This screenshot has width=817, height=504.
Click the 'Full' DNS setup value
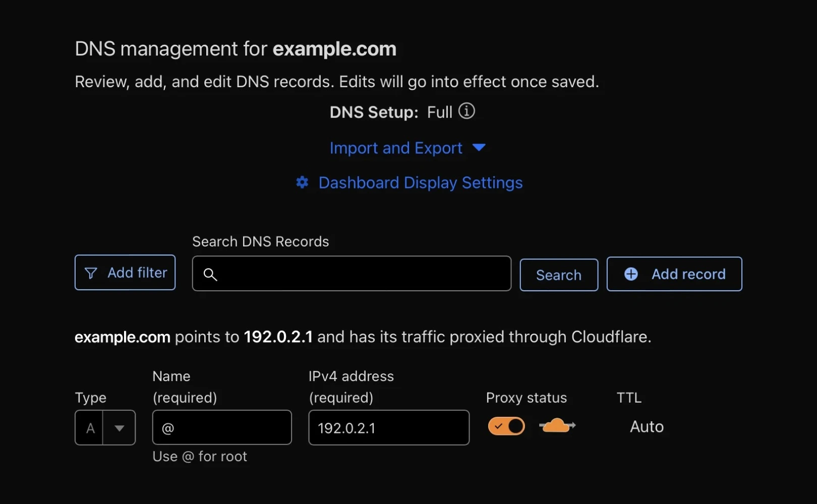click(x=440, y=112)
